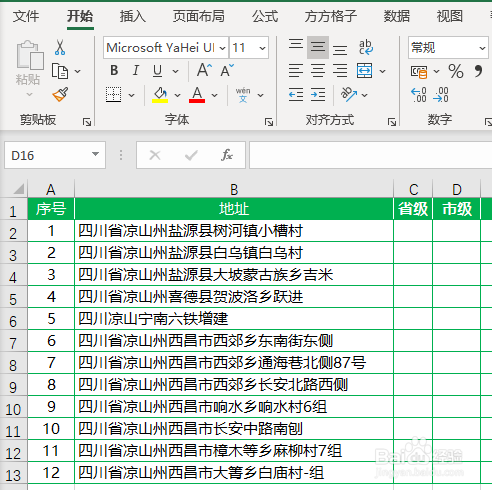Select column C header

(x=413, y=189)
